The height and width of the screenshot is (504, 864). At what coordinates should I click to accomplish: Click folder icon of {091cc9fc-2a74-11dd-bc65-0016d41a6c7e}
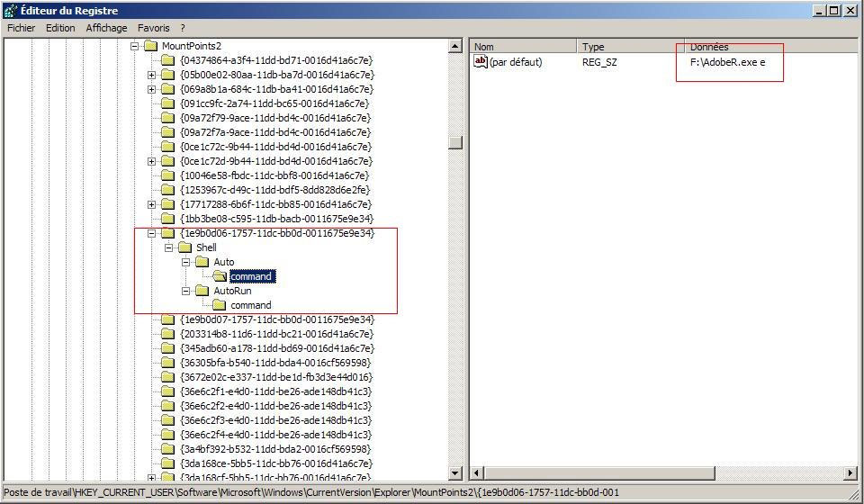pyautogui.click(x=168, y=103)
